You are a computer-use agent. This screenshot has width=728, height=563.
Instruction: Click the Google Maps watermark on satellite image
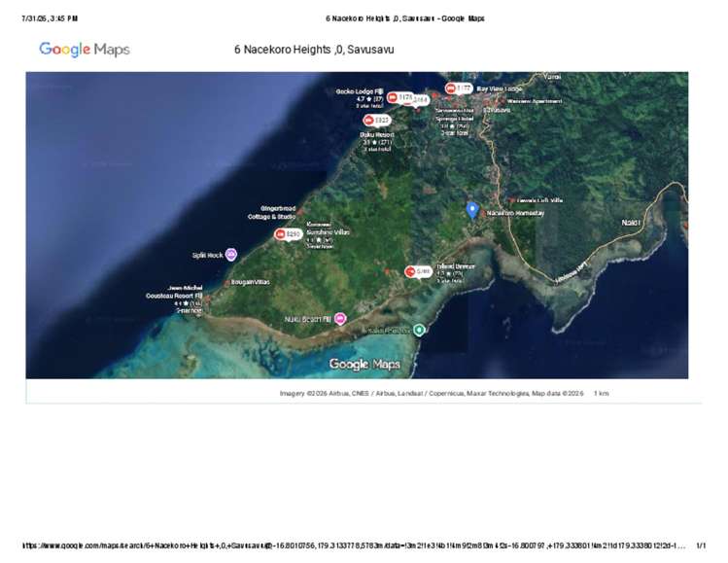coord(364,365)
